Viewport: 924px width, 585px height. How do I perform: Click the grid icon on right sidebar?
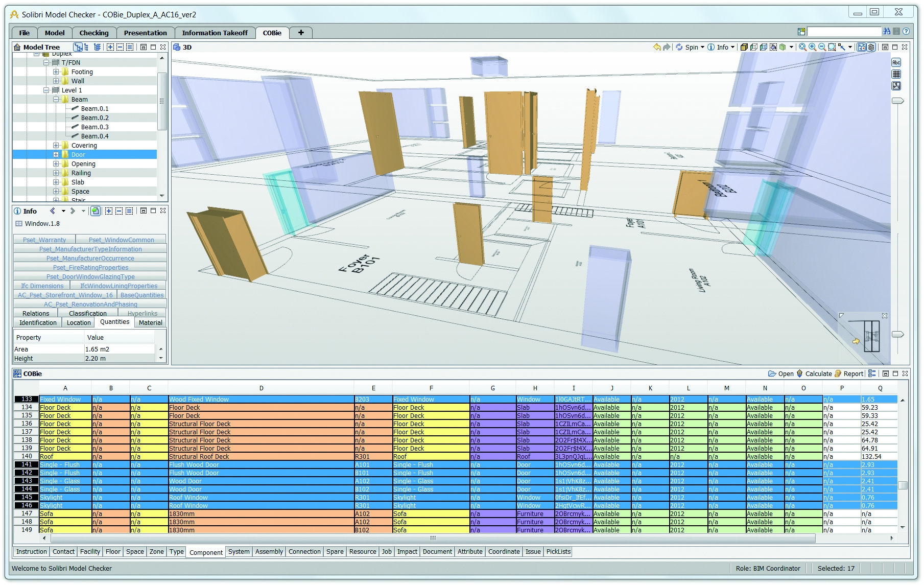coord(896,74)
